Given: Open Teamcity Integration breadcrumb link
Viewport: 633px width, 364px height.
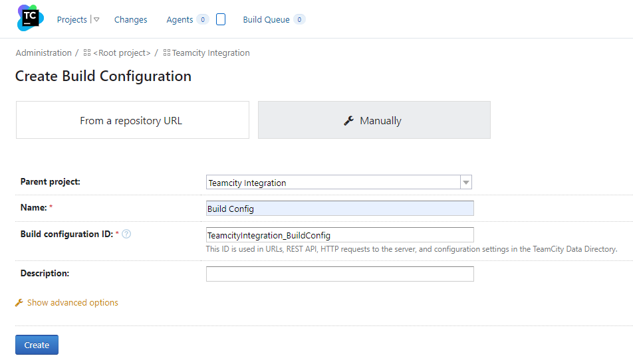Looking at the screenshot, I should pyautogui.click(x=211, y=53).
